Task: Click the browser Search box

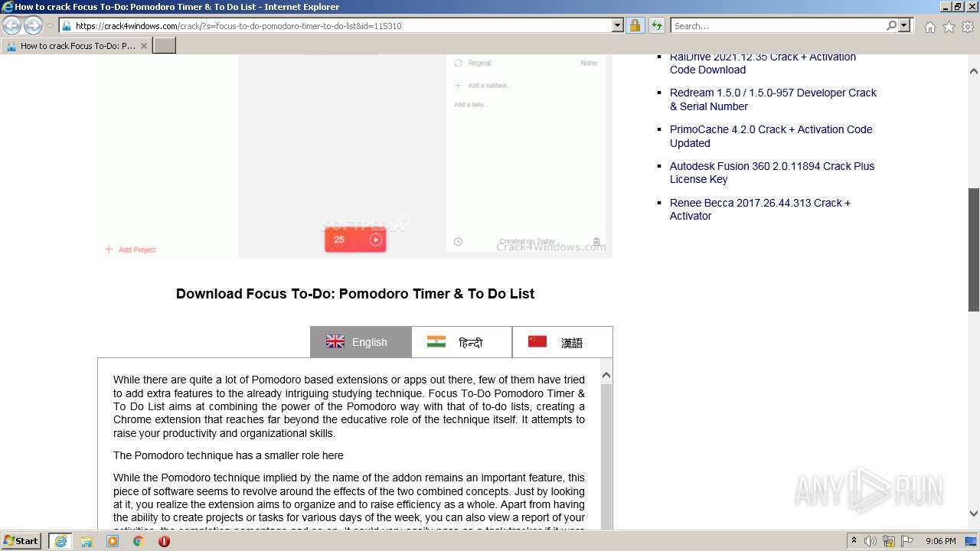Action: [777, 25]
